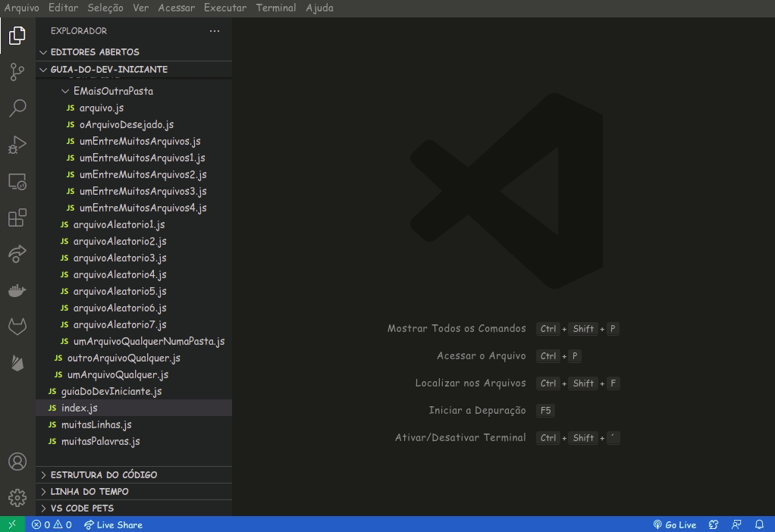This screenshot has height=532, width=775.
Task: Click the errors and warnings status indicator
Action: [x=52, y=524]
